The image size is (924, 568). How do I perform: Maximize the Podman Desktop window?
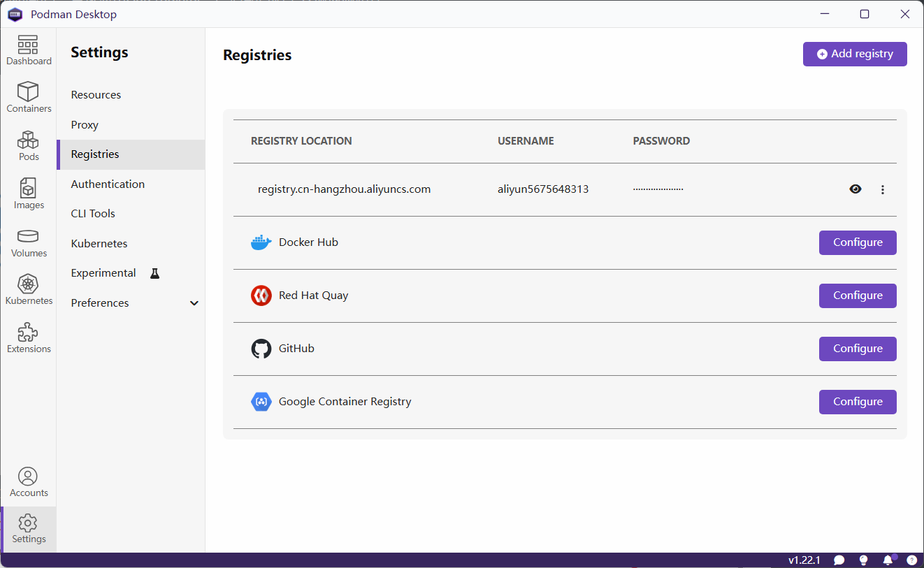click(865, 14)
